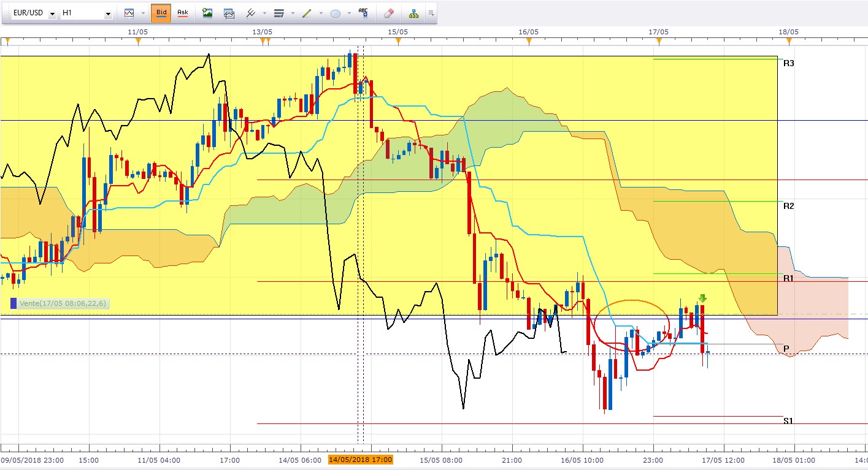This screenshot has height=470, width=868.
Task: Expand the Fibonacci tool options arrow
Action: 293,13
